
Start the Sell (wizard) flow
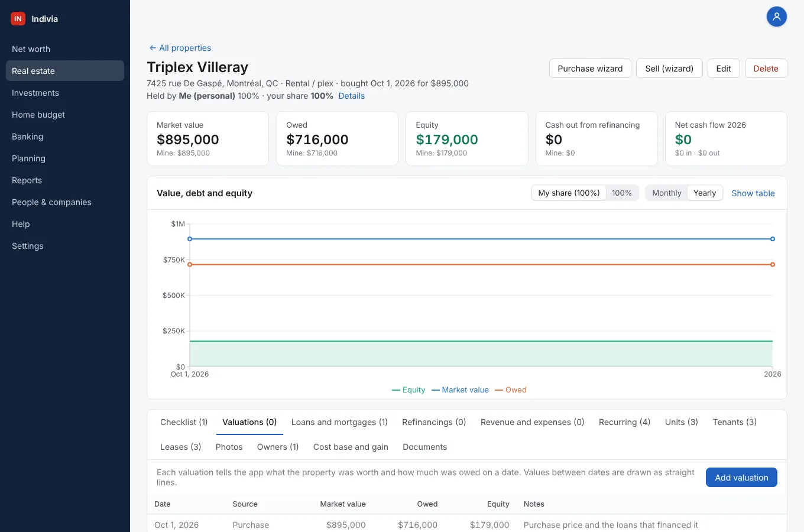669,69
